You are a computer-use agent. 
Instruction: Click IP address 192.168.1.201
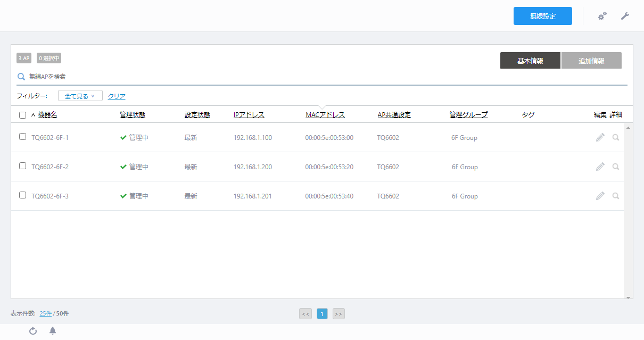point(253,196)
